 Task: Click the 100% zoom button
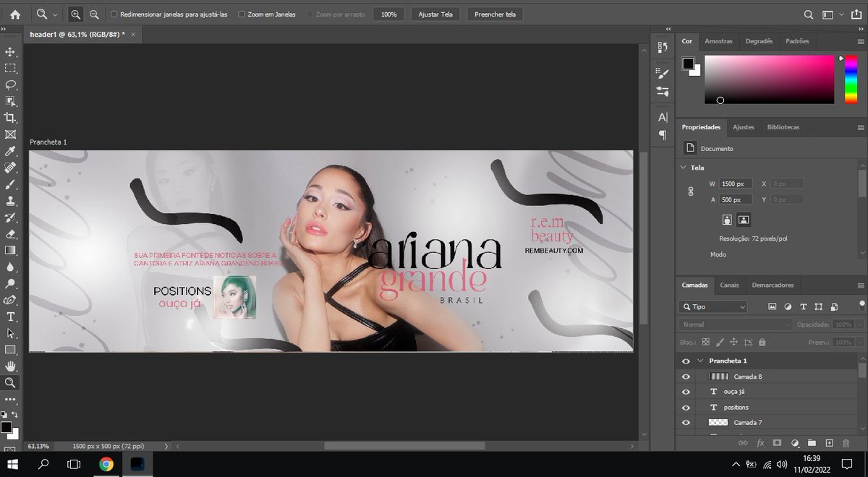388,14
